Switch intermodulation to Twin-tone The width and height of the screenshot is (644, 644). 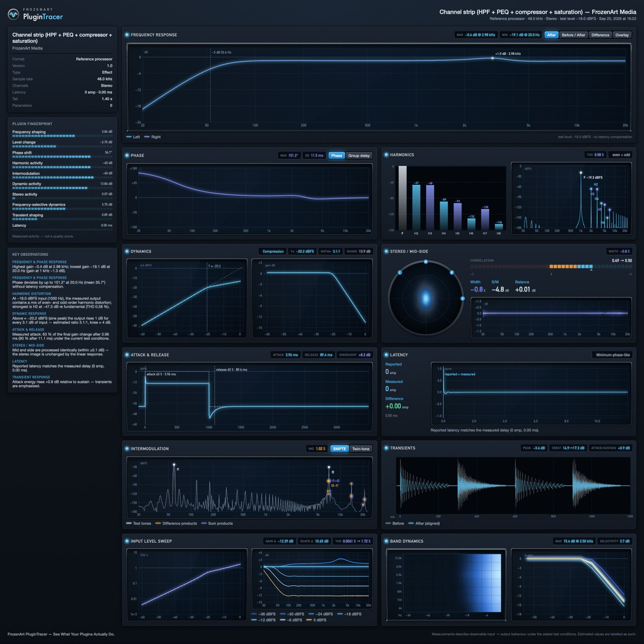(x=361, y=449)
